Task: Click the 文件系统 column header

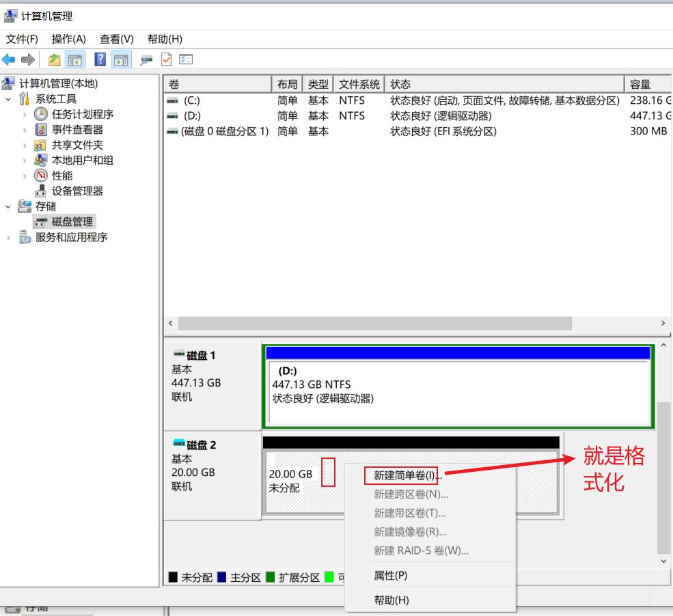Action: coord(359,85)
